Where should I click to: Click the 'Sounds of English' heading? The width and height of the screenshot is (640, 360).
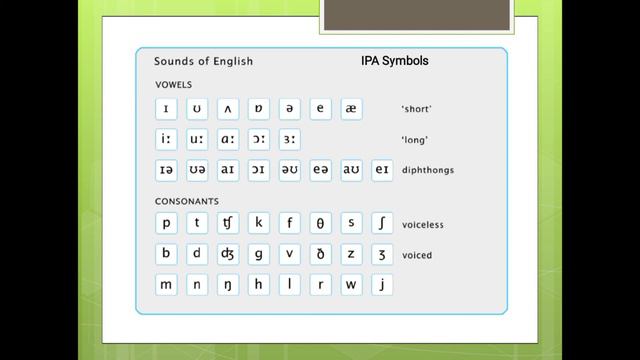pyautogui.click(x=203, y=61)
